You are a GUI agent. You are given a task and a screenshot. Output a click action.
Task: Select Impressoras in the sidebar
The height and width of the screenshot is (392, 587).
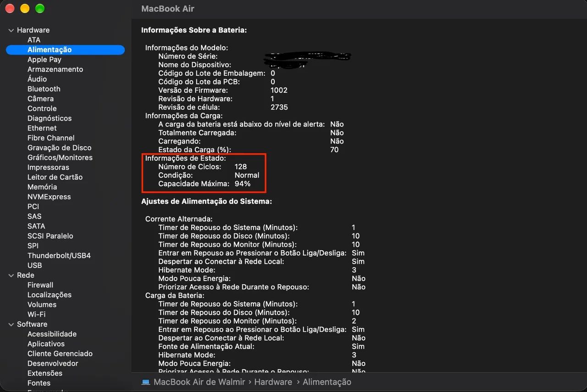click(48, 167)
